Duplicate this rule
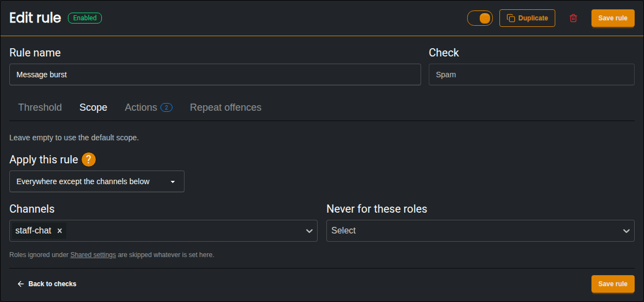 tap(527, 18)
